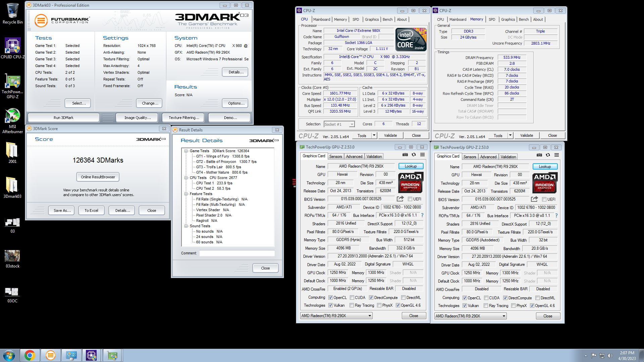
Task: Open the 2001 folder on the desktop
Action: click(x=12, y=153)
